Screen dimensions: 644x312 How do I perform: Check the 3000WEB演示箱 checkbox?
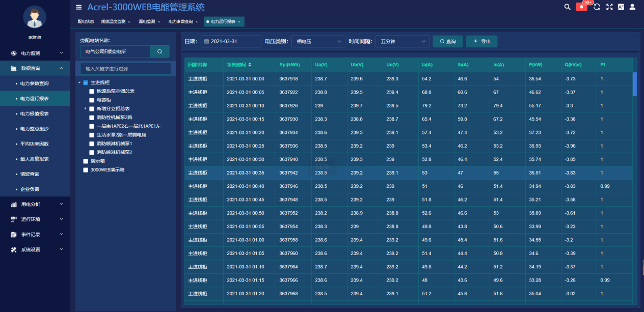click(86, 169)
